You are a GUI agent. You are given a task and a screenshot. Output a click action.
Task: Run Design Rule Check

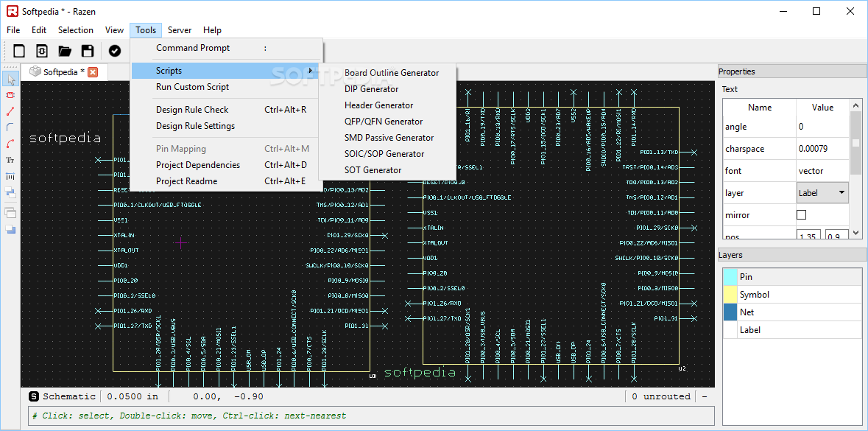pos(227,110)
